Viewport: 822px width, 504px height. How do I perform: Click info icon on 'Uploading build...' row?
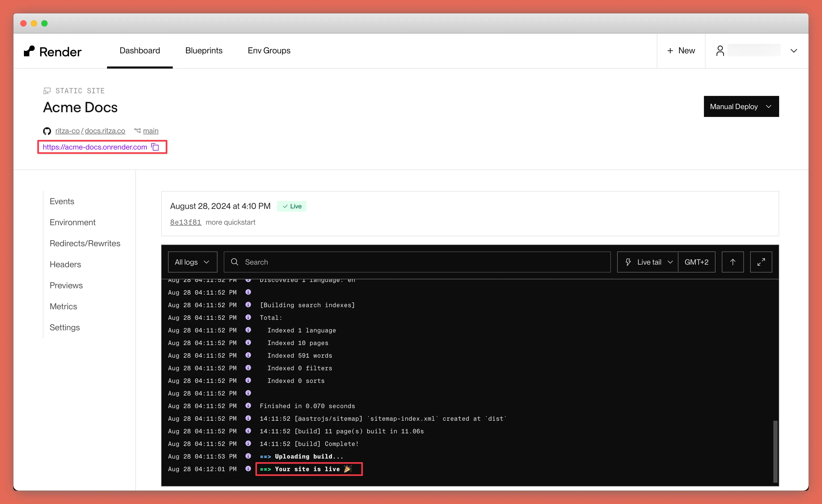coord(248,456)
